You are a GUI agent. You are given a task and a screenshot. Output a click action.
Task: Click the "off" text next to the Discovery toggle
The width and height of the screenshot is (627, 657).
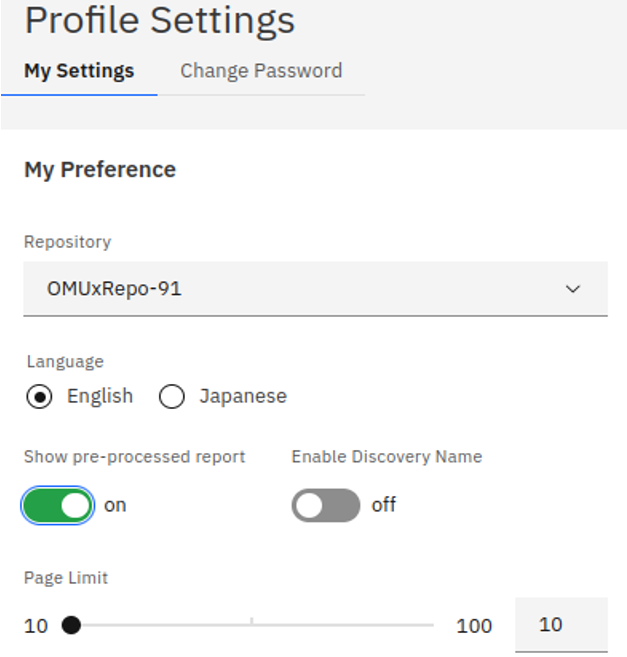(x=384, y=505)
